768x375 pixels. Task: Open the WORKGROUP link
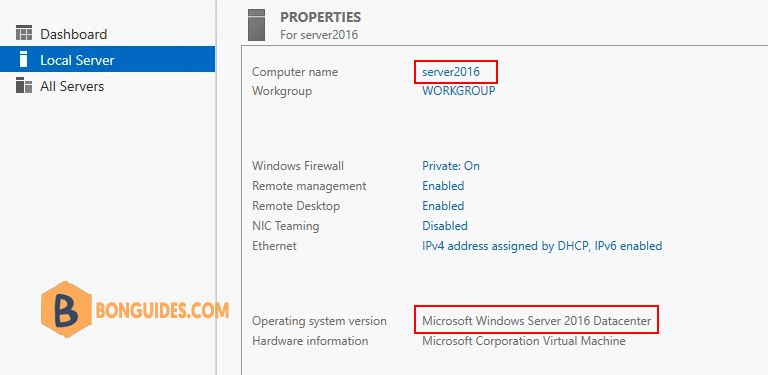458,91
